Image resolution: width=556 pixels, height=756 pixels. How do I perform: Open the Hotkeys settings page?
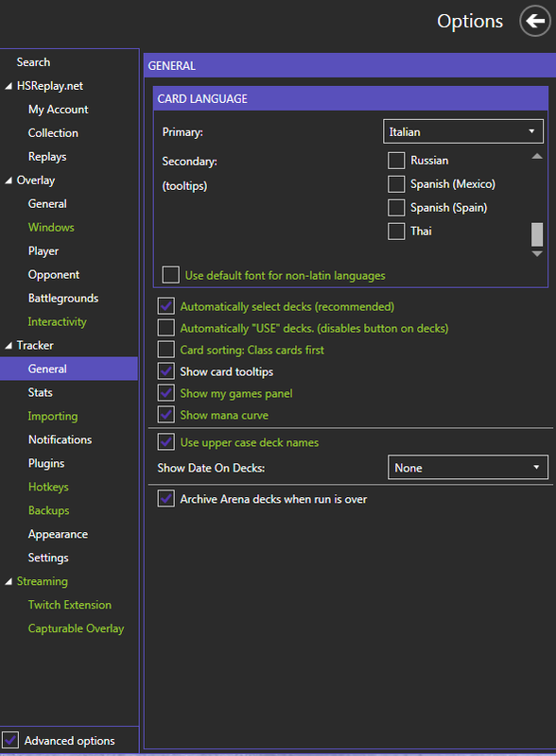(x=48, y=487)
